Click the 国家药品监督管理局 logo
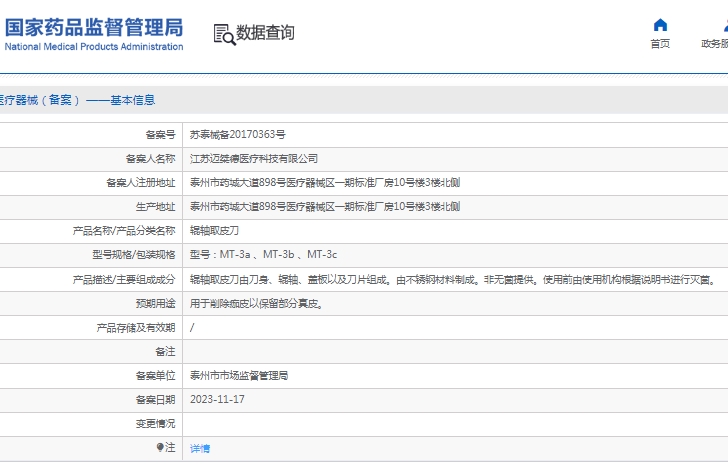 click(x=94, y=33)
